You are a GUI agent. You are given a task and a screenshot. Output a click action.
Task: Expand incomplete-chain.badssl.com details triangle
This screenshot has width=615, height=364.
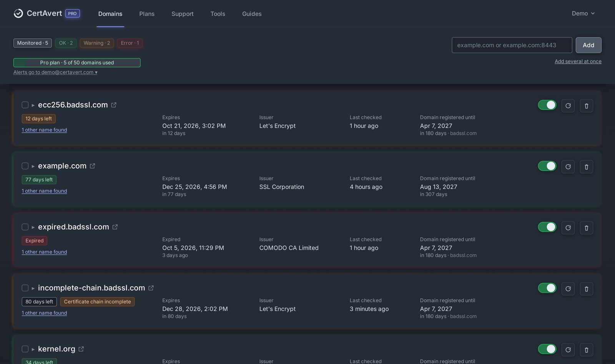[33, 288]
